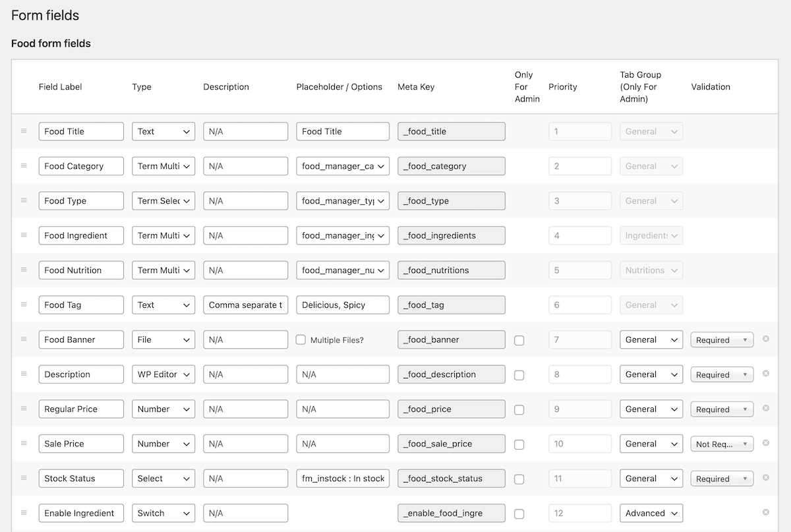Tick Only For Admin for Food Banner
Image resolution: width=791 pixels, height=532 pixels.
(519, 340)
